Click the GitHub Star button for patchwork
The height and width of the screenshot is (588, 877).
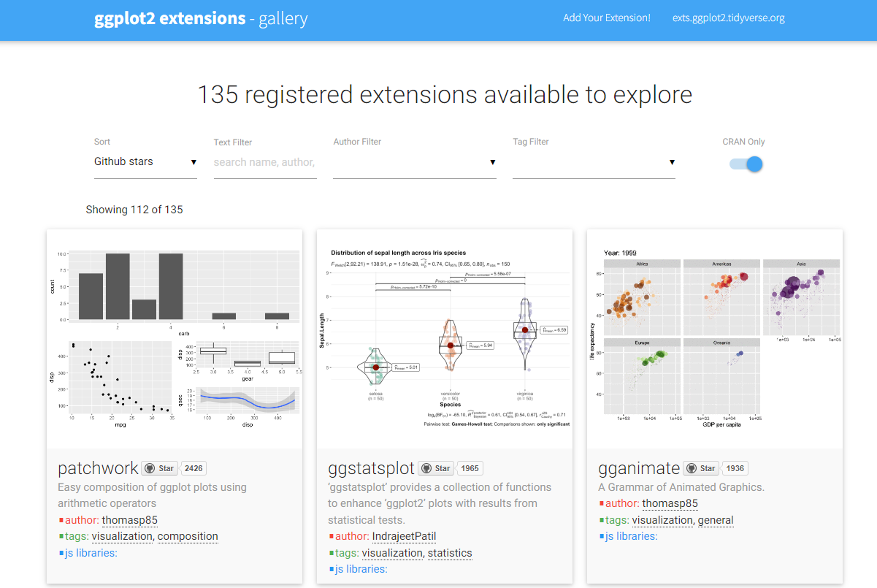(160, 468)
